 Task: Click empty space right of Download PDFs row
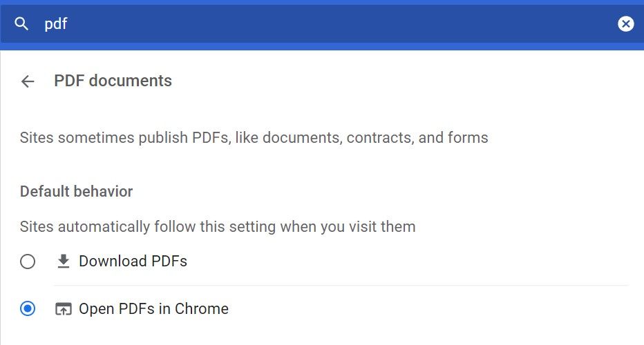pyautogui.click(x=415, y=262)
